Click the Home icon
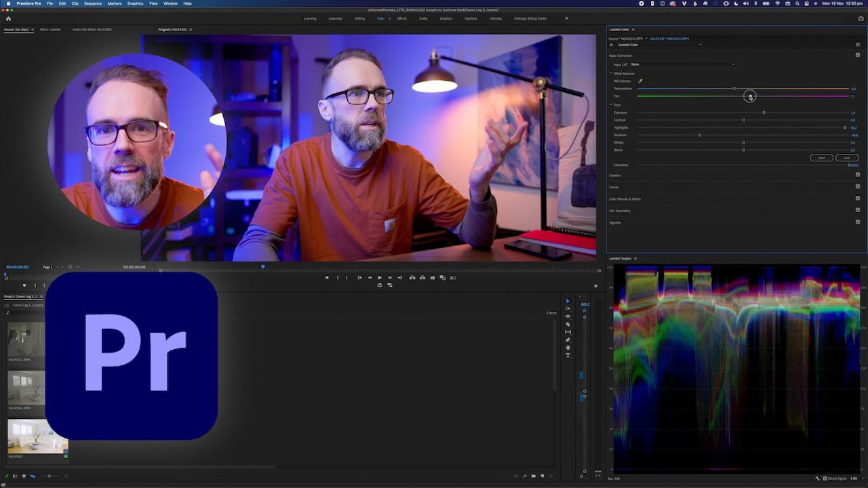 (8, 18)
